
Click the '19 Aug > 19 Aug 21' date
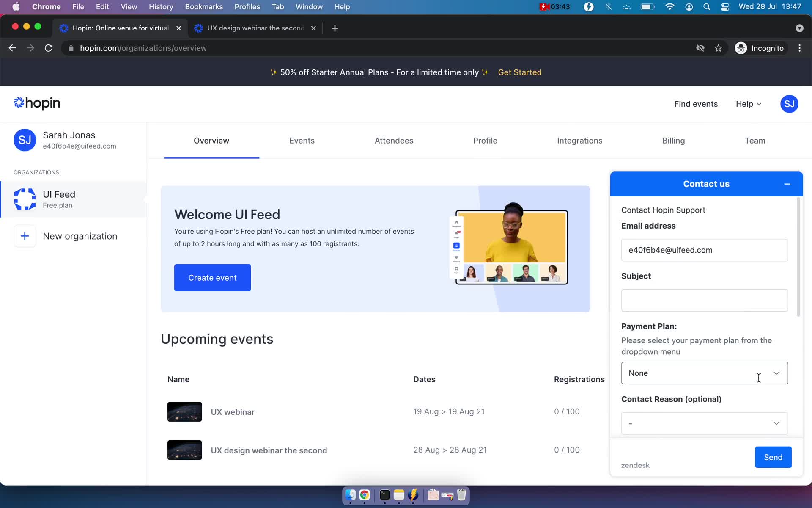coord(449,411)
